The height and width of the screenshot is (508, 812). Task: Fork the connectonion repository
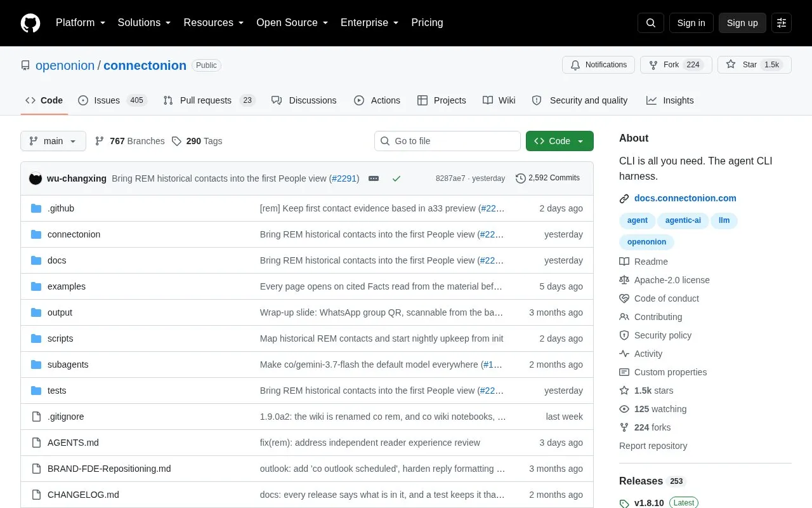click(x=676, y=65)
